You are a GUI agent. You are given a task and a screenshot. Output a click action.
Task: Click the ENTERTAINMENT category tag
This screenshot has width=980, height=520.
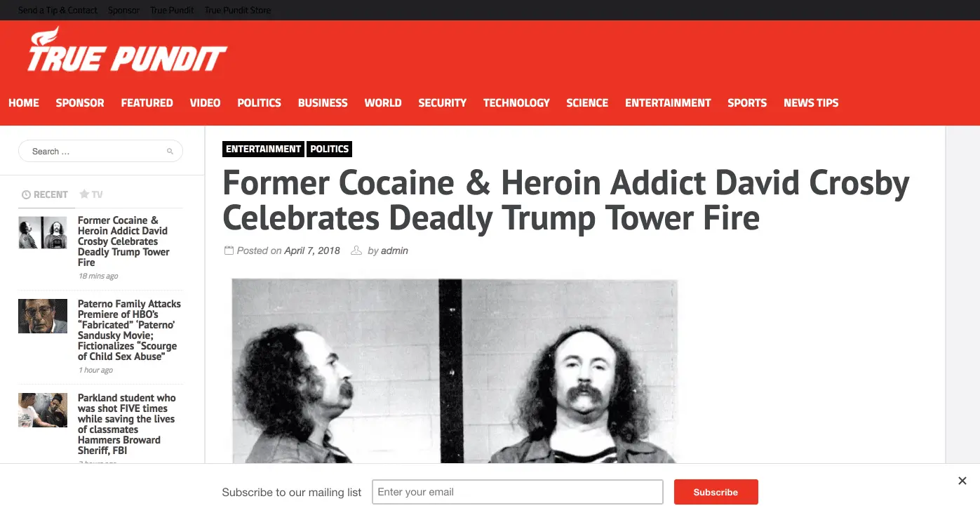pyautogui.click(x=263, y=149)
